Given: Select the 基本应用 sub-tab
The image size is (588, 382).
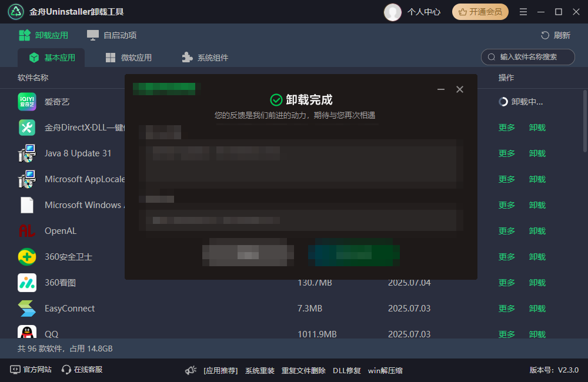Looking at the screenshot, I should [x=51, y=58].
